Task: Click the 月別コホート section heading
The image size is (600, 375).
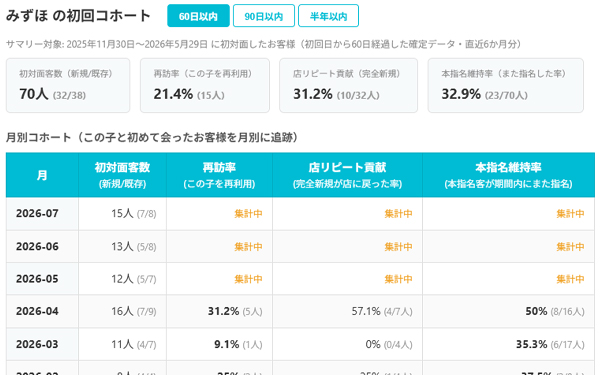Action: (152, 137)
